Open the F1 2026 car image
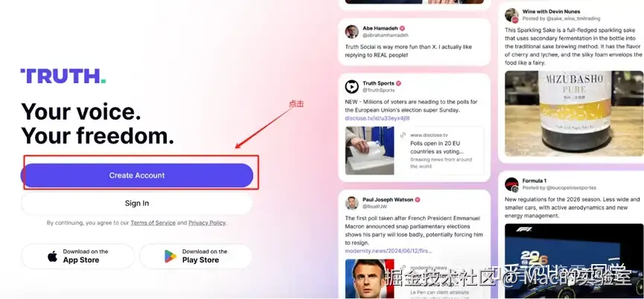The height and width of the screenshot is (299, 644). tap(574, 261)
